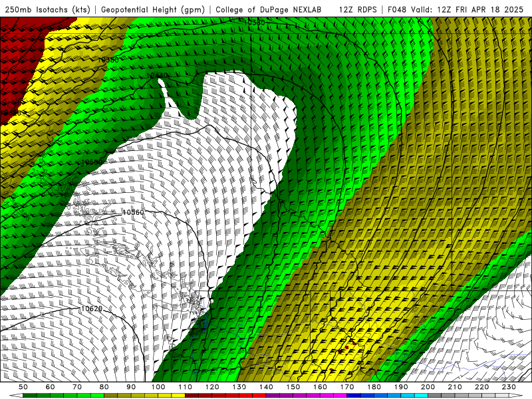Click the 130 value on the color scale
532x399 pixels.
click(239, 387)
